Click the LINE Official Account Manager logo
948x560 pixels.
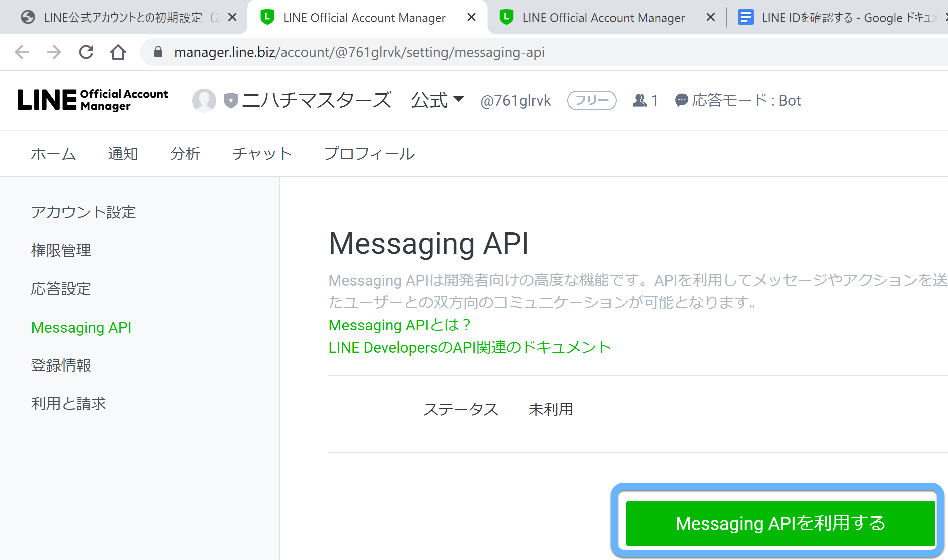click(x=93, y=100)
